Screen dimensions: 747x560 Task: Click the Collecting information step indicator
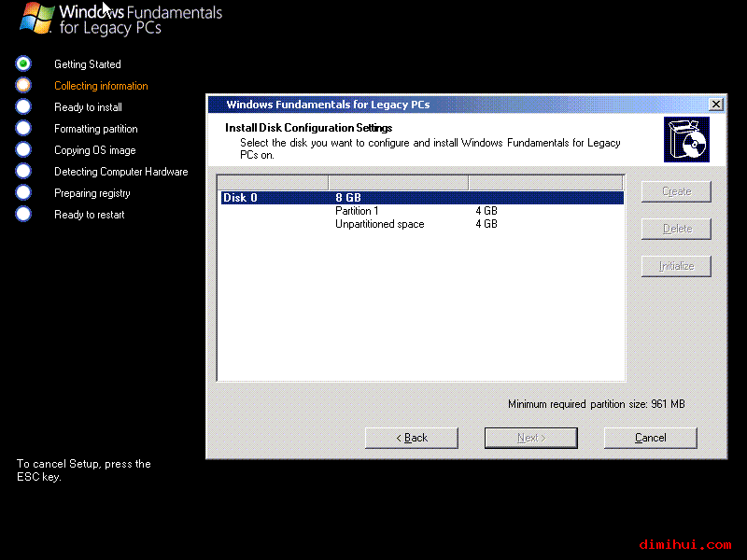23,85
